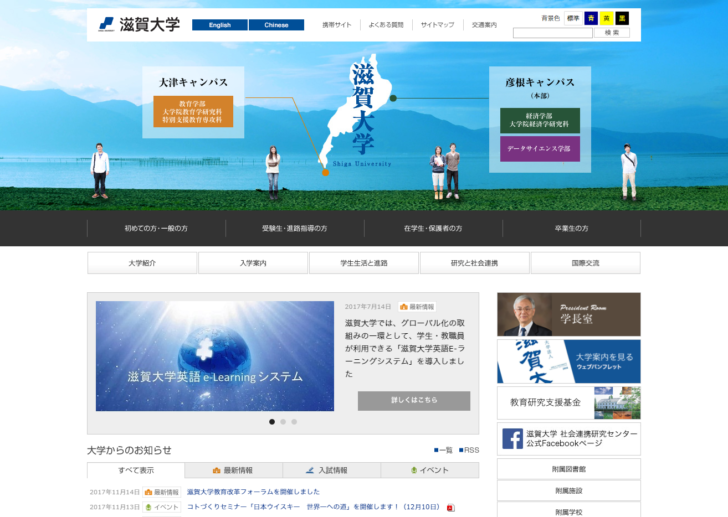The width and height of the screenshot is (728, 517).
Task: Click the 最新情報 badge on the slider article
Action: tap(417, 307)
